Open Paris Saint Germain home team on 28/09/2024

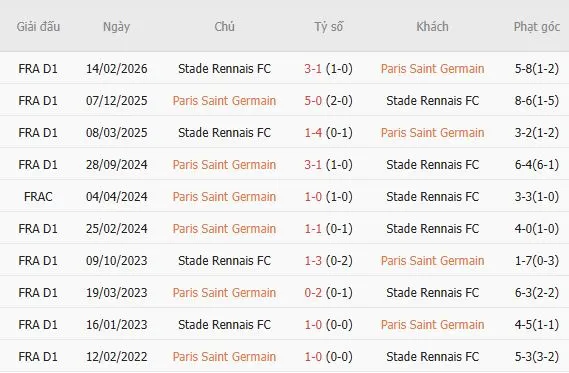coord(224,165)
